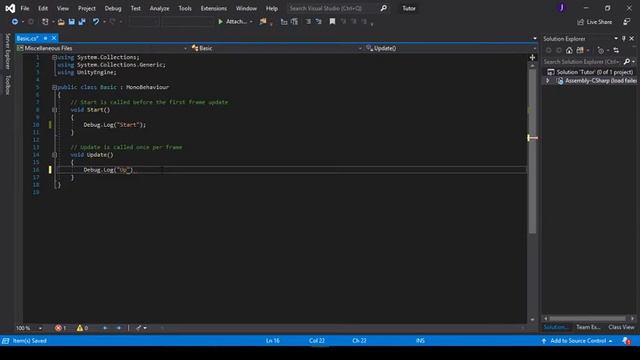The image size is (640, 360).
Task: Open the dropdown arrow next to Attach
Action: (x=251, y=22)
